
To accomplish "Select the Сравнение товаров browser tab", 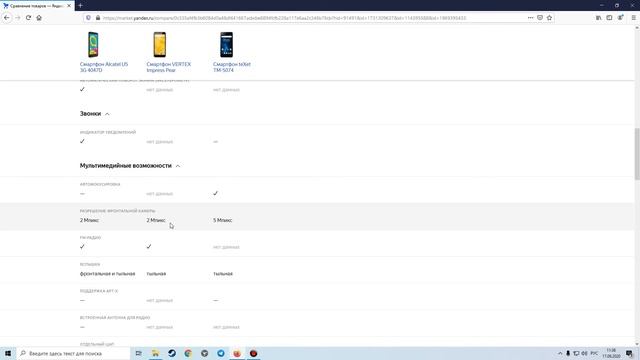I will click(37, 6).
